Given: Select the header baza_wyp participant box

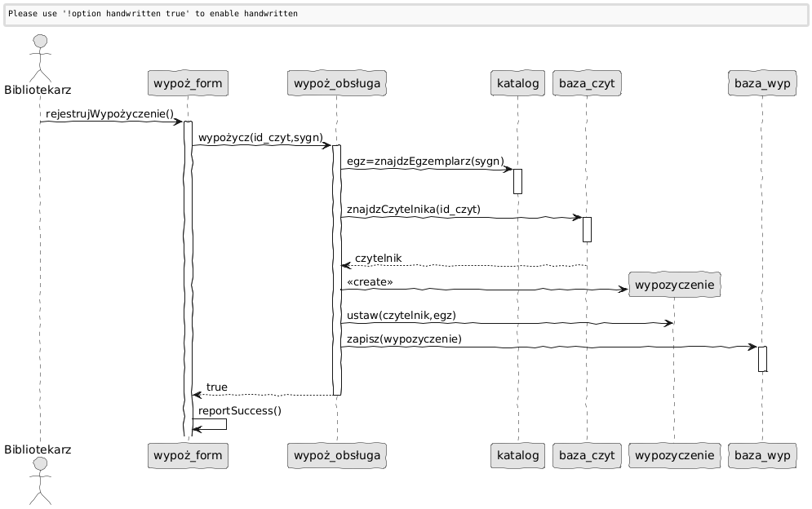Looking at the screenshot, I should pos(761,82).
